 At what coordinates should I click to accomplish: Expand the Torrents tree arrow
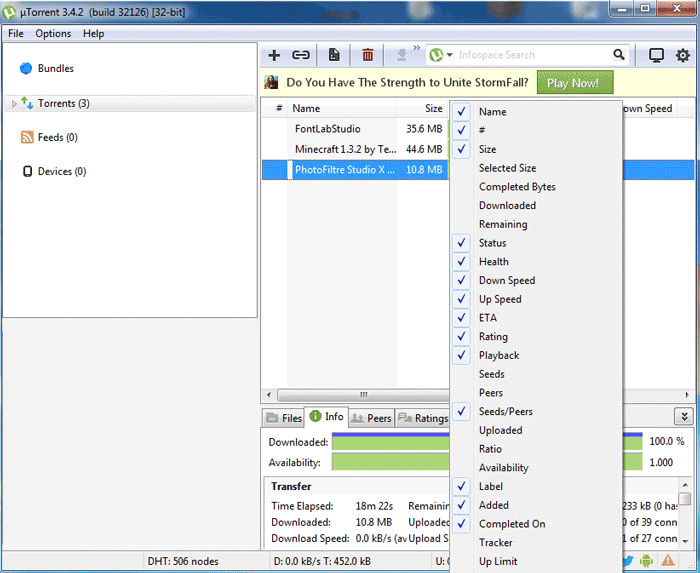(x=14, y=104)
